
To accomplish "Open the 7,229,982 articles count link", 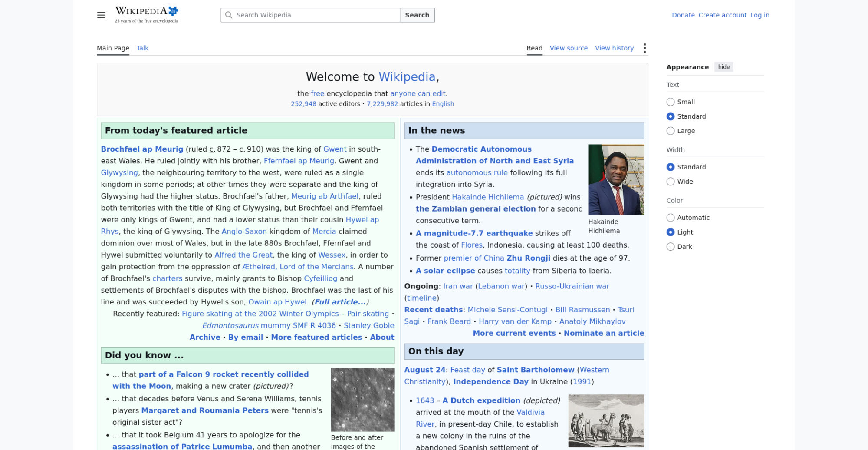I will click(382, 104).
